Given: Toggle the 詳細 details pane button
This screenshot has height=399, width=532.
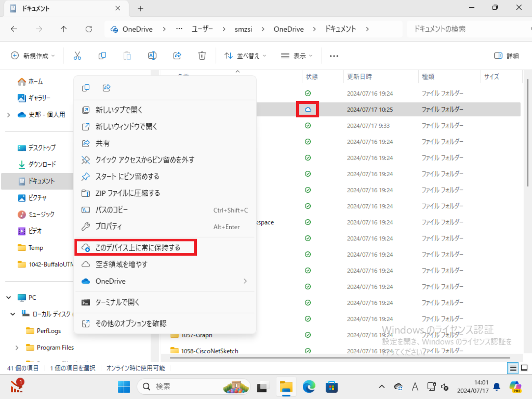Looking at the screenshot, I should 506,56.
